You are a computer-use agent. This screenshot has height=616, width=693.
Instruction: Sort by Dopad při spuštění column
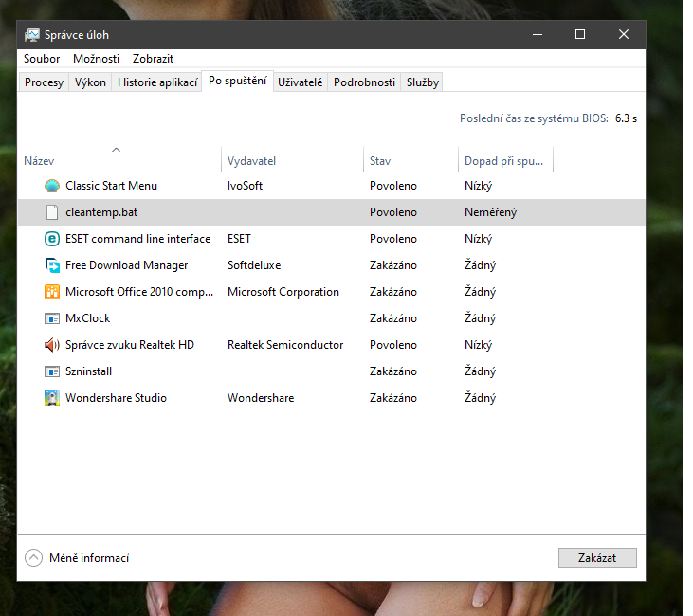tap(503, 161)
